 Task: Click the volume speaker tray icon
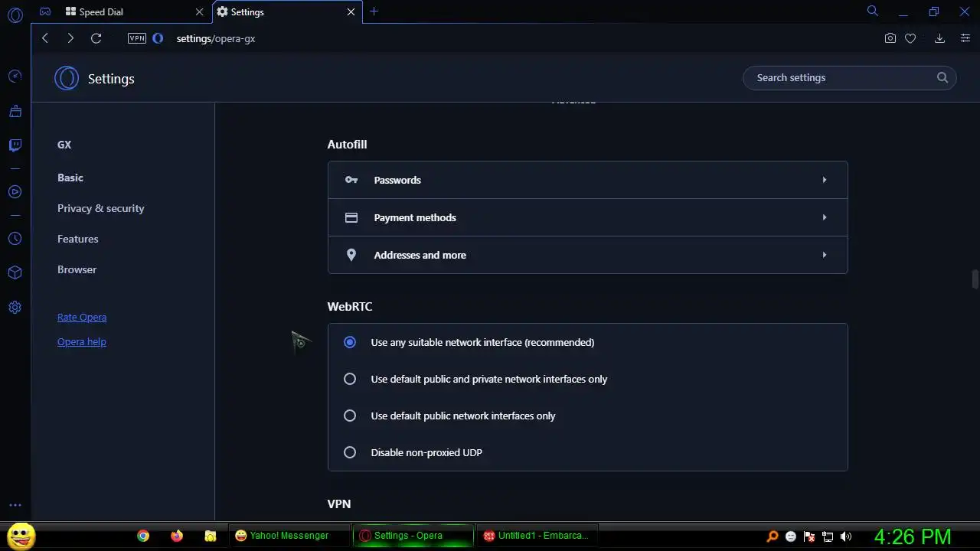click(x=846, y=536)
